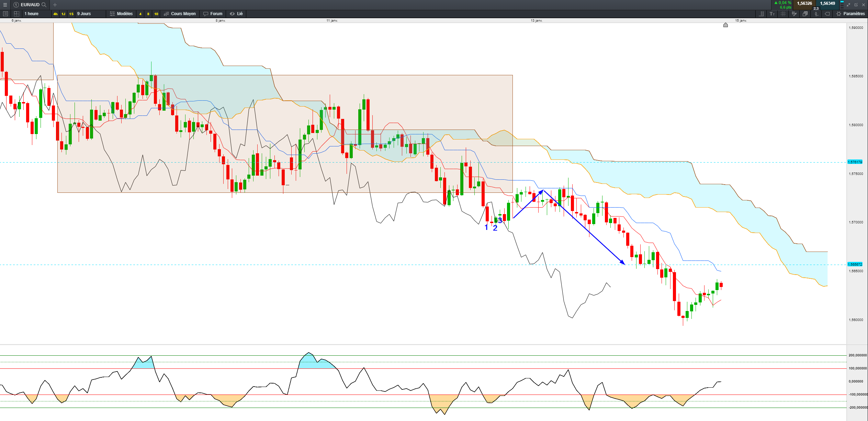Open the Cours Moyen price type dropdown

tap(180, 14)
